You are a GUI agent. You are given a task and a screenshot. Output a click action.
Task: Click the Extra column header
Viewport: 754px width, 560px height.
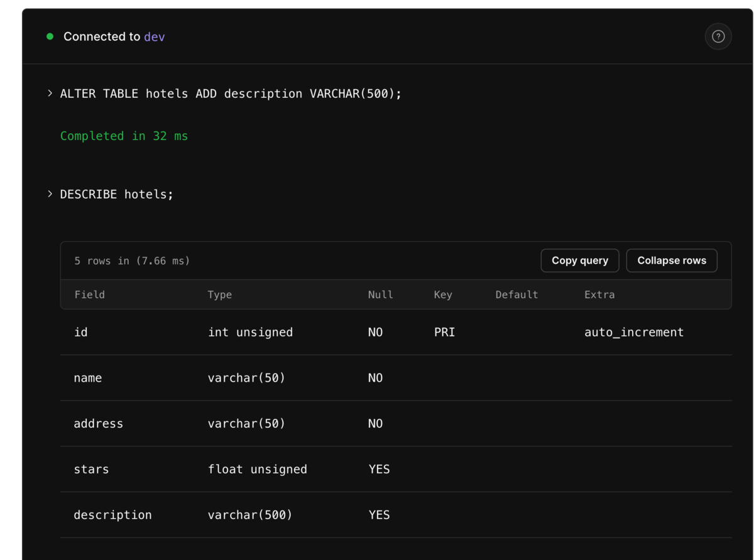pyautogui.click(x=599, y=294)
